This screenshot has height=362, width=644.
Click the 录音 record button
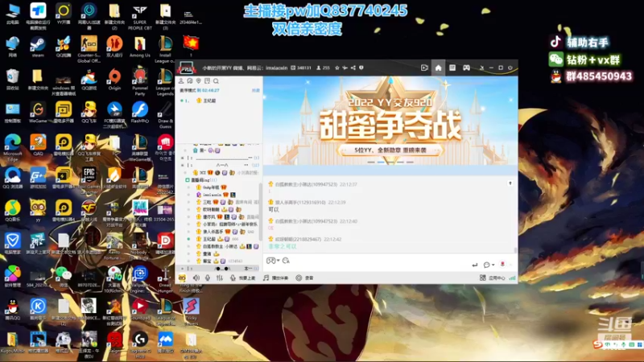305,278
